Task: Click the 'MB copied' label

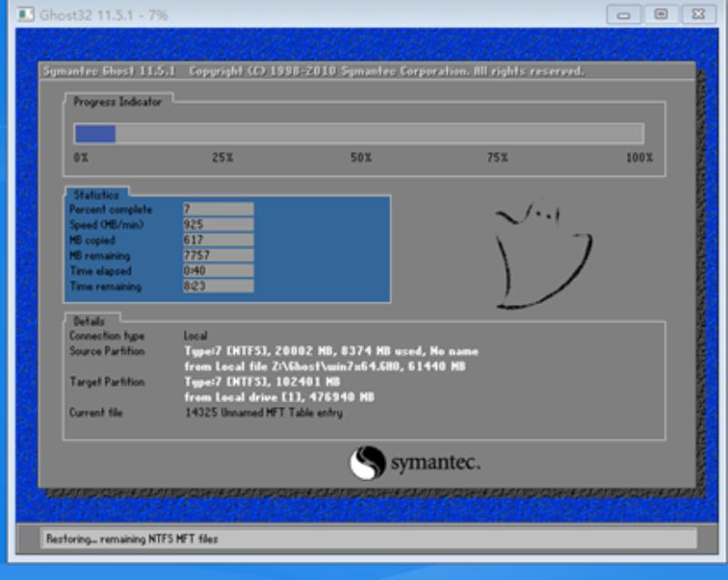Action: [92, 240]
